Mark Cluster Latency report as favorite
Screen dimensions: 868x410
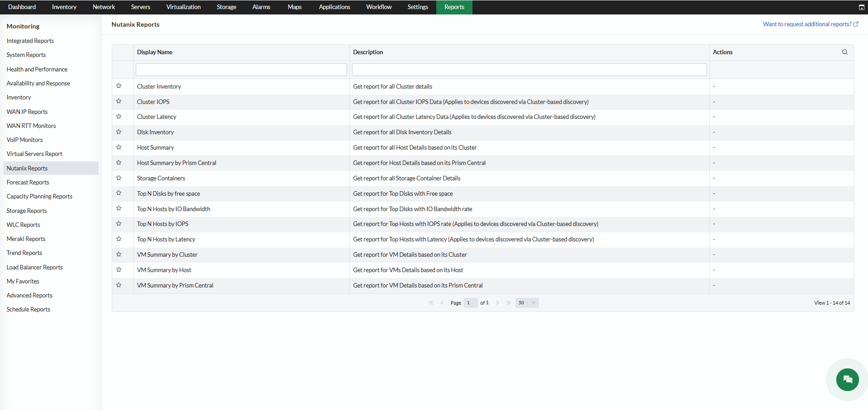(x=119, y=117)
